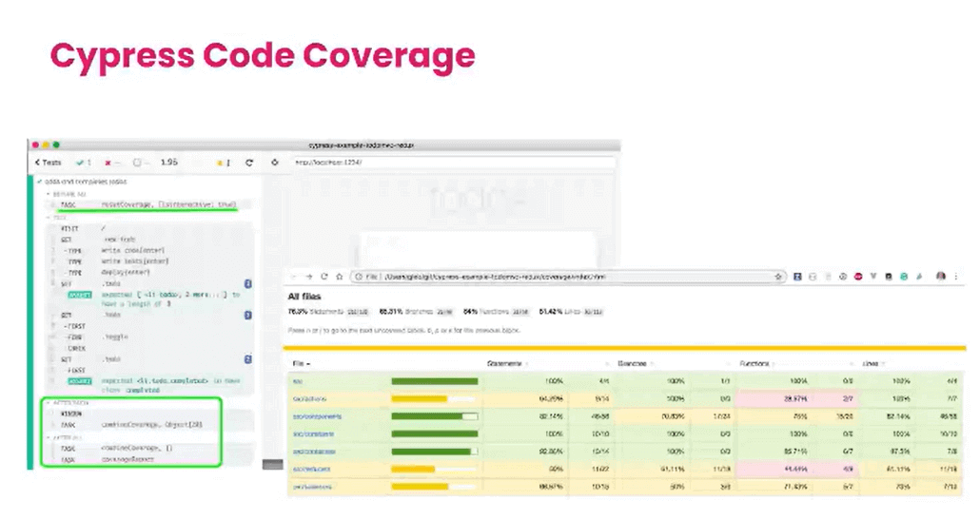Open the src/components coverage link

coord(317,416)
